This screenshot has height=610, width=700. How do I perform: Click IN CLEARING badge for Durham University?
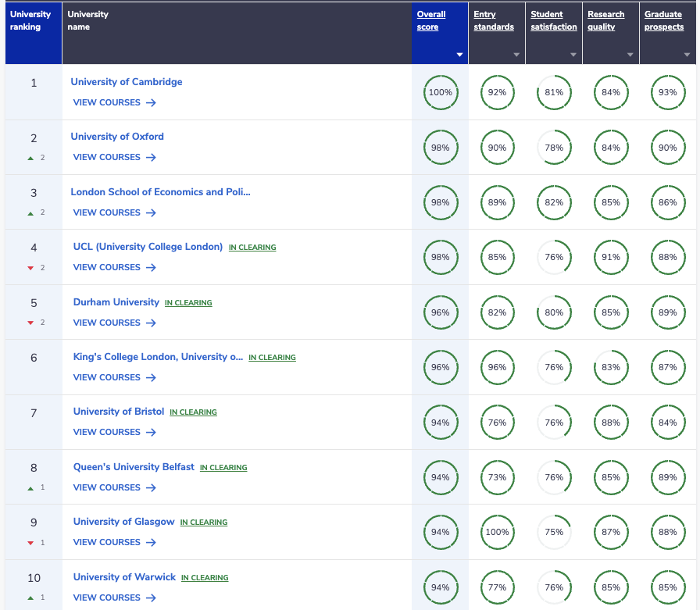coord(188,302)
